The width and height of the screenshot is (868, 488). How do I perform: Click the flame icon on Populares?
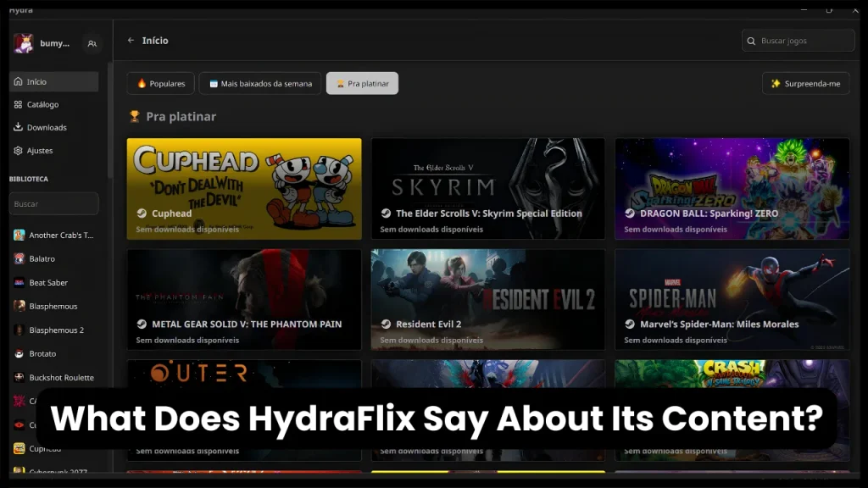(x=142, y=83)
